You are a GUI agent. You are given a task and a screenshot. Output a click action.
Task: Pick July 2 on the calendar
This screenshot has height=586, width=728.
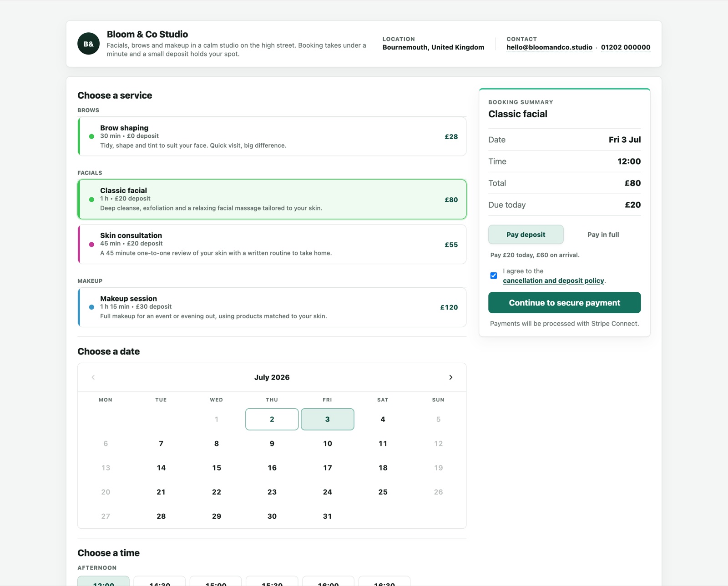pyautogui.click(x=272, y=419)
